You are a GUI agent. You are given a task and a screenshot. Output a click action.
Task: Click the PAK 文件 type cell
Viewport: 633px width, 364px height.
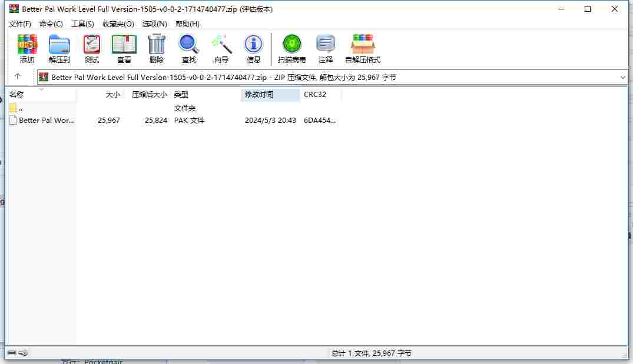(190, 120)
